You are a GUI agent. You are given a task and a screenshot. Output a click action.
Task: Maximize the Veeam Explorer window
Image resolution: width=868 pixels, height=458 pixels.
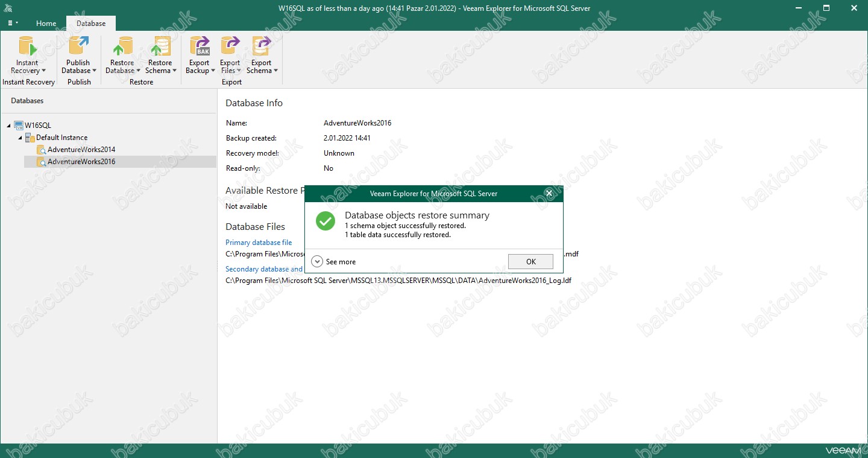point(826,8)
